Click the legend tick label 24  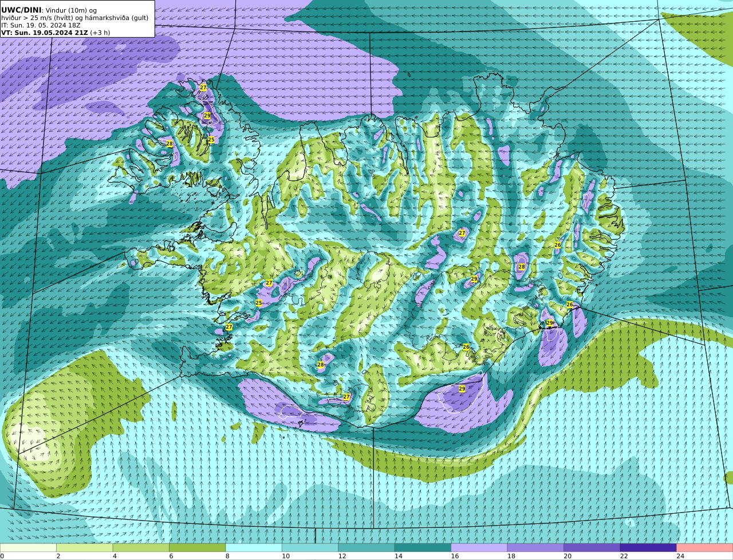(x=680, y=556)
